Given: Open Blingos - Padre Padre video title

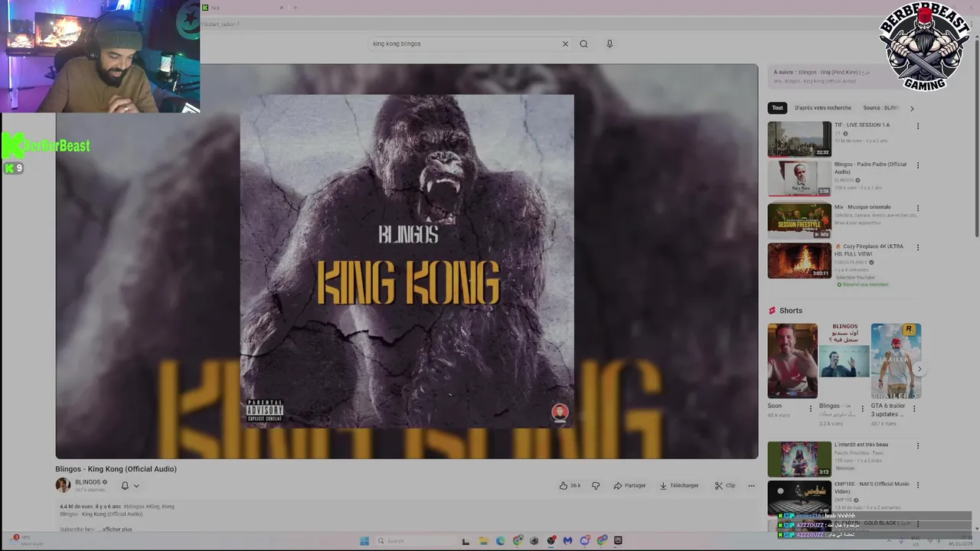Looking at the screenshot, I should click(870, 168).
